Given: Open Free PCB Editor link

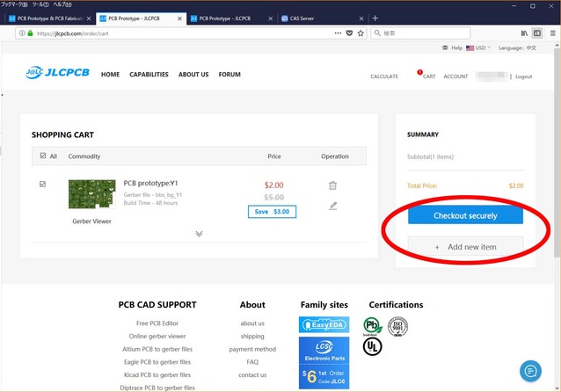Looking at the screenshot, I should pos(157,323).
